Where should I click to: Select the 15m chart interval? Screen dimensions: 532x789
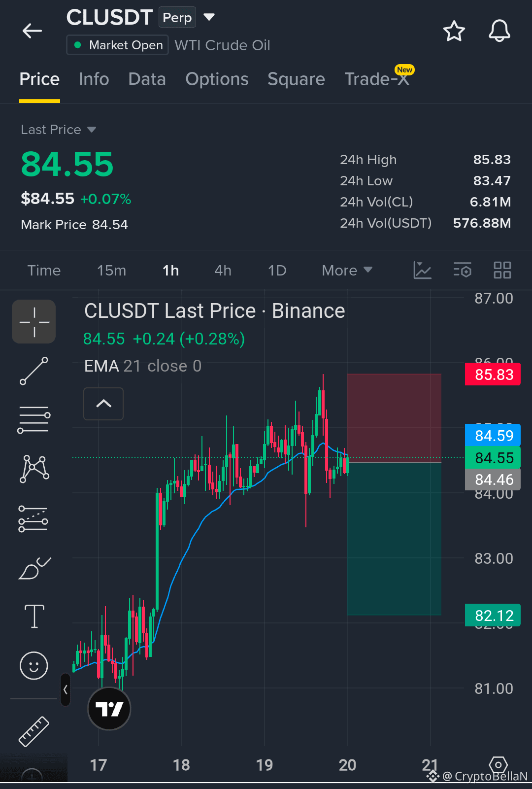[x=111, y=271]
